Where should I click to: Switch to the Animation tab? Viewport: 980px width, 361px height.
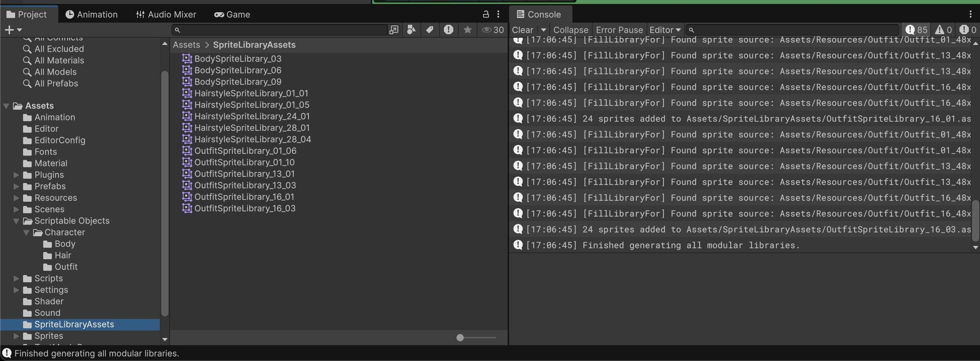(91, 14)
